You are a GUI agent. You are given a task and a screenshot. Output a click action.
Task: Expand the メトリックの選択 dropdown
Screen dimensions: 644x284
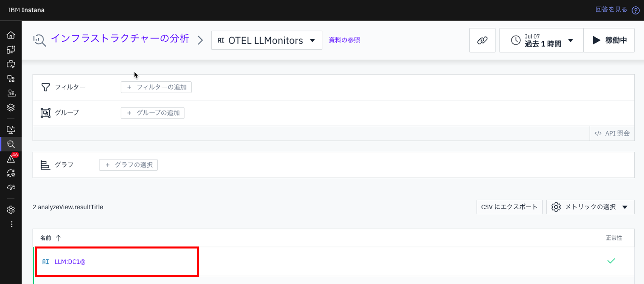[590, 207]
